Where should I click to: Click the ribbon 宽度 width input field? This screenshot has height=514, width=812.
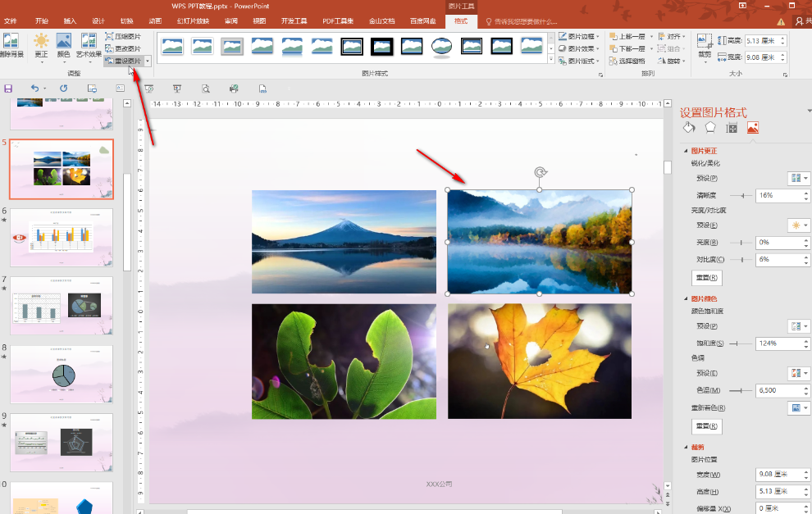coord(766,57)
